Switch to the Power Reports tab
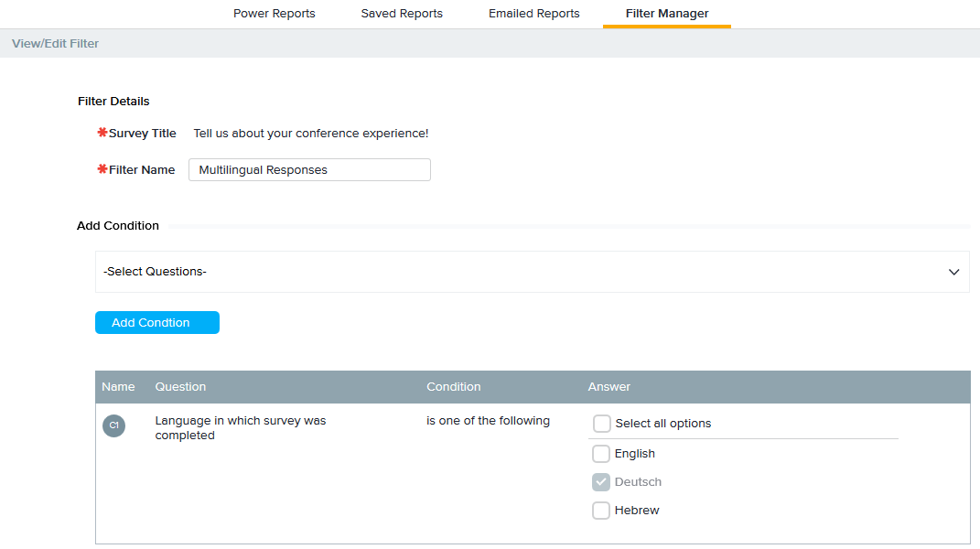 274,14
